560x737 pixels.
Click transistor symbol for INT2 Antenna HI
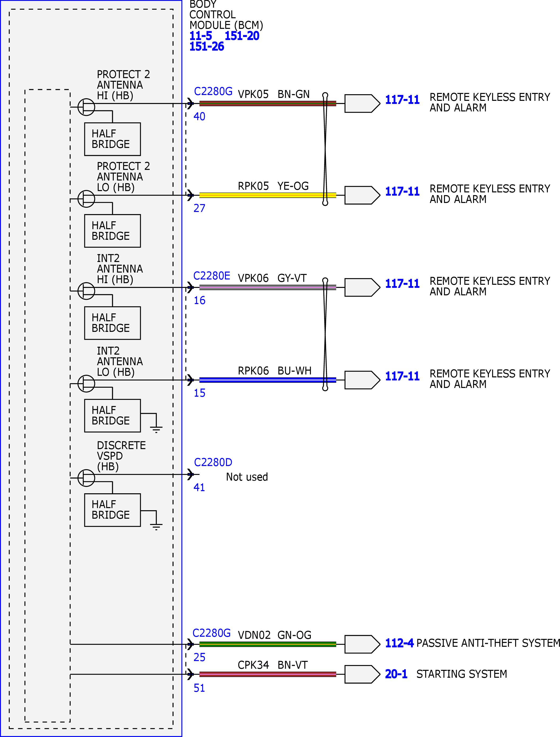click(86, 291)
